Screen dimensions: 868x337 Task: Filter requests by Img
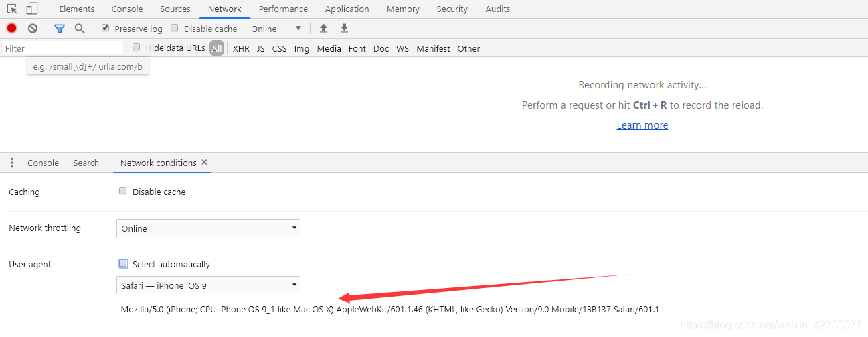[302, 48]
